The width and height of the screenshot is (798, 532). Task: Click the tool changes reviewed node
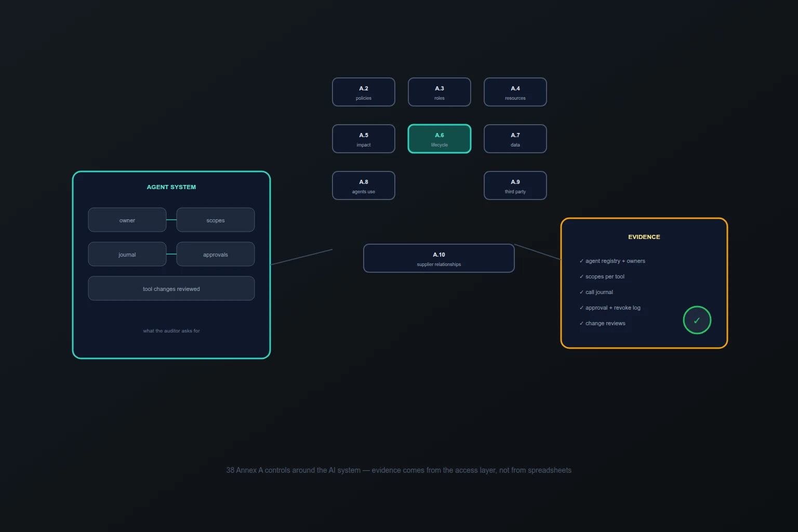coord(171,288)
